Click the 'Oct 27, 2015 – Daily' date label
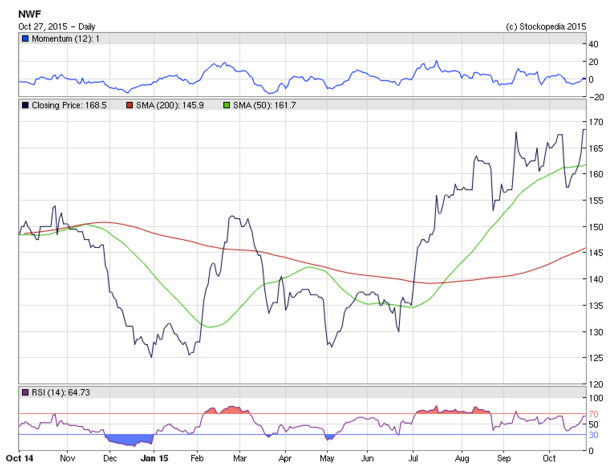610x470 pixels. [x=57, y=27]
